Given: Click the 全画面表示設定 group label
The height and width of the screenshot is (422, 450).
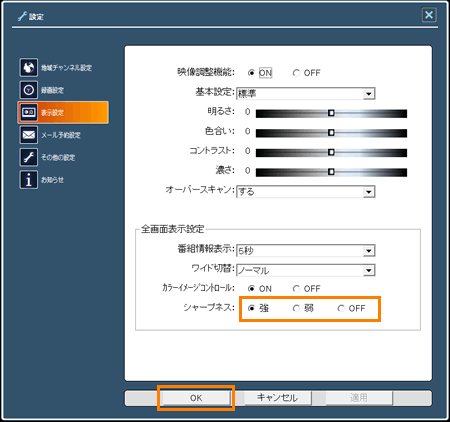Looking at the screenshot, I should point(172,229).
